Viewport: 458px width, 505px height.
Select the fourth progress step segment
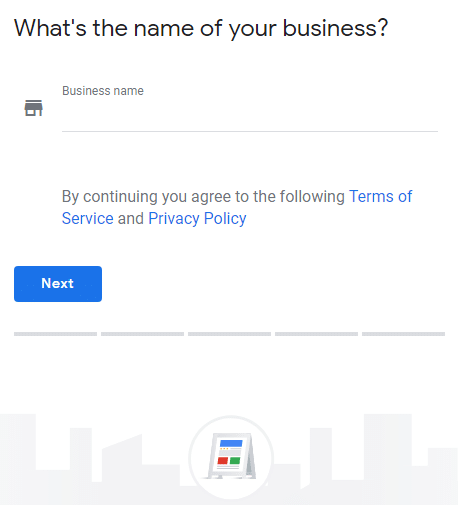pyautogui.click(x=316, y=334)
